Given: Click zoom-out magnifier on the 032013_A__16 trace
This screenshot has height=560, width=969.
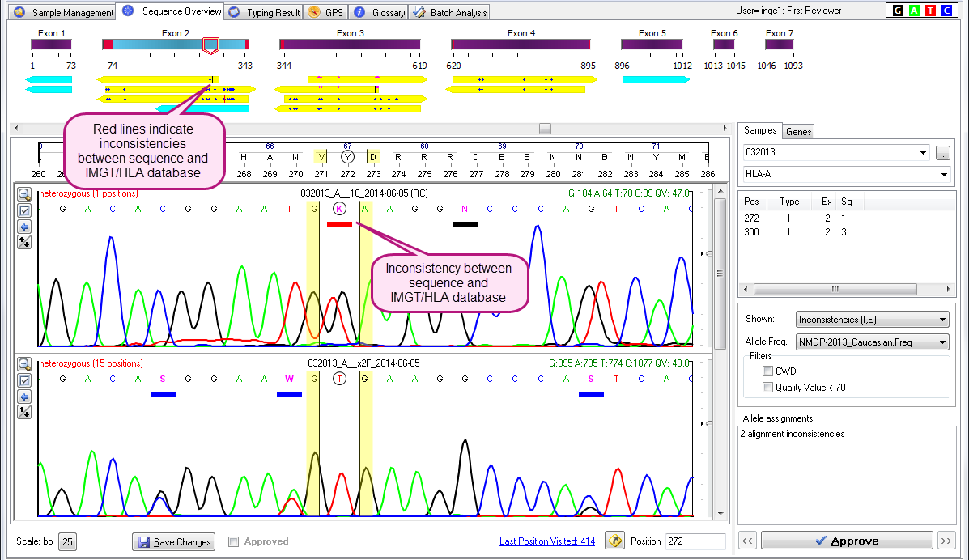Looking at the screenshot, I should click(24, 194).
